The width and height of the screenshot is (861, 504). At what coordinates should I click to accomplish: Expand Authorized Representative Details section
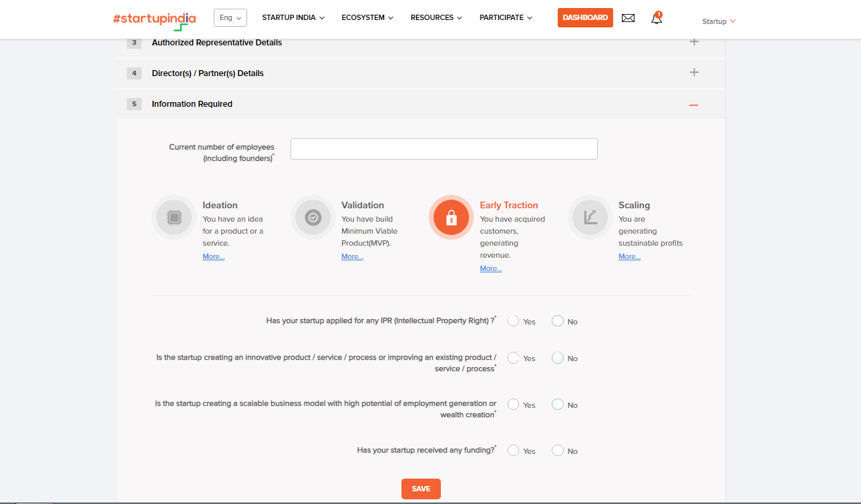[x=693, y=41]
